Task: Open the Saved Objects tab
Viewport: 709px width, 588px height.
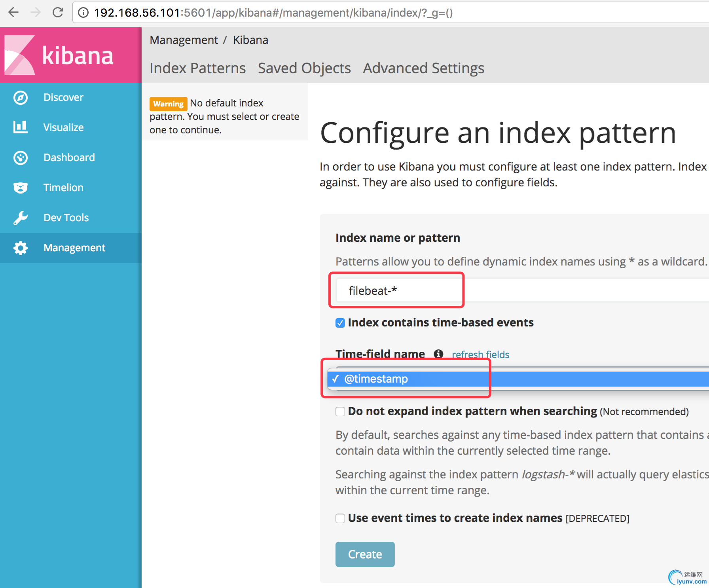Action: [304, 68]
